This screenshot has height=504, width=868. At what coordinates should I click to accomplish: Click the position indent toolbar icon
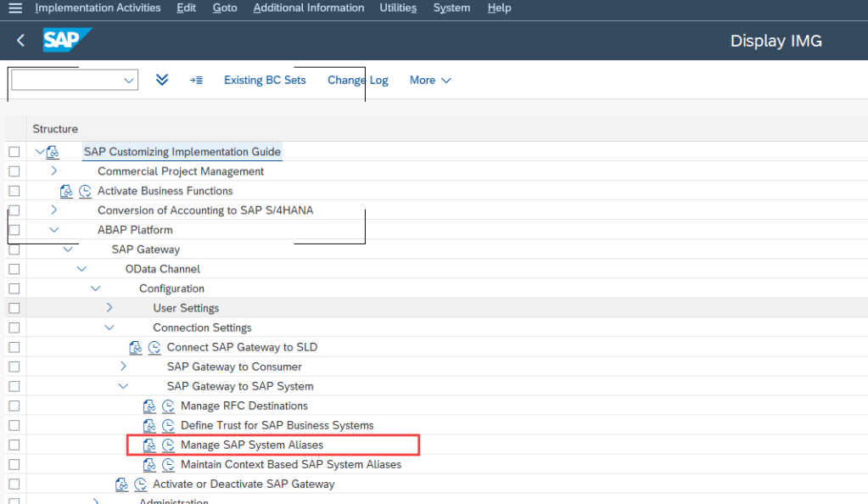click(196, 80)
